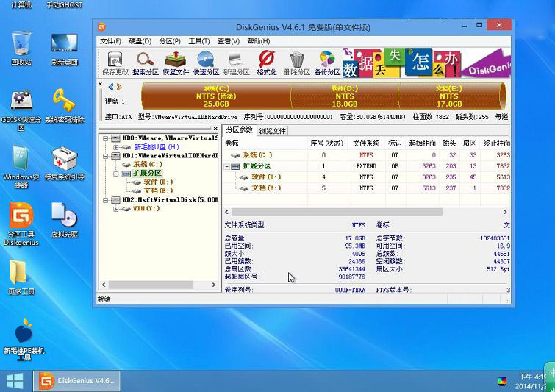The width and height of the screenshot is (555, 392).
Task: Open the 分区(P) menu
Action: click(x=170, y=41)
